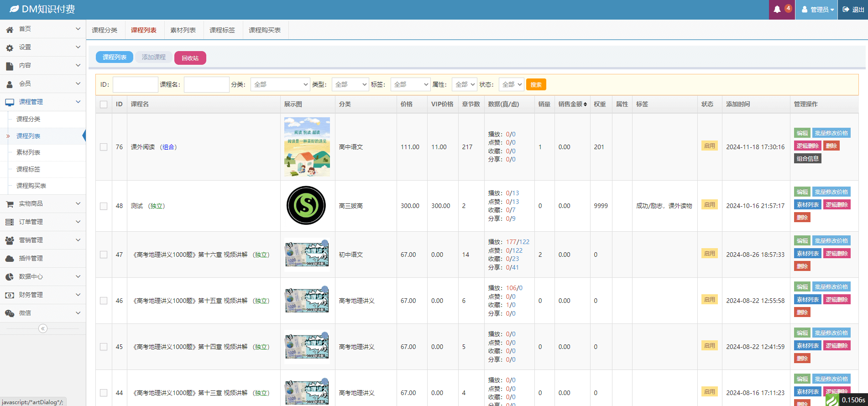Click the settings gear icon in sidebar

point(10,47)
